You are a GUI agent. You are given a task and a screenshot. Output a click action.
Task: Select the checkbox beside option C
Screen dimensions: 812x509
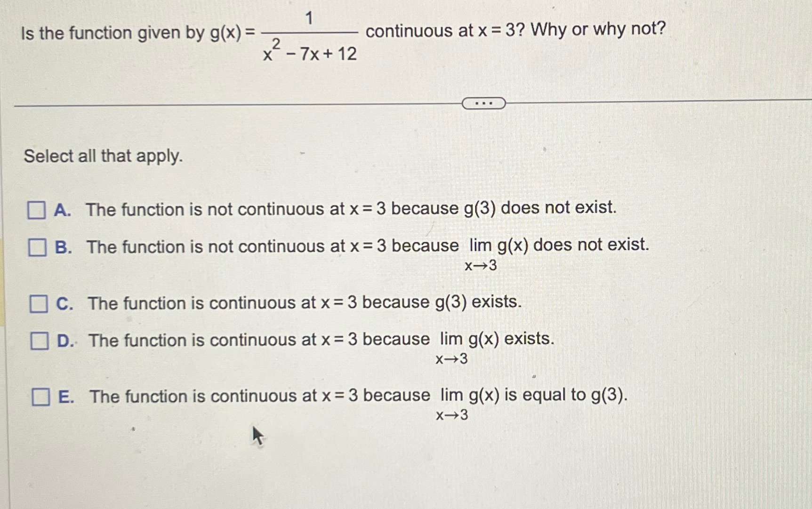point(40,304)
